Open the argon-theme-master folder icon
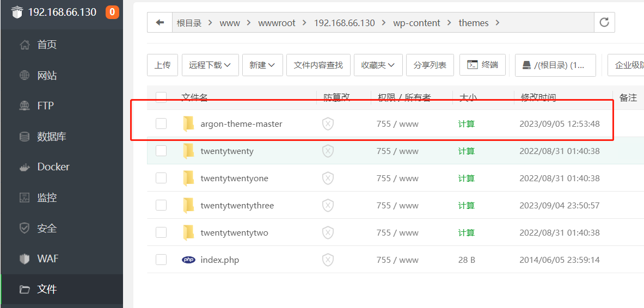 (x=188, y=124)
